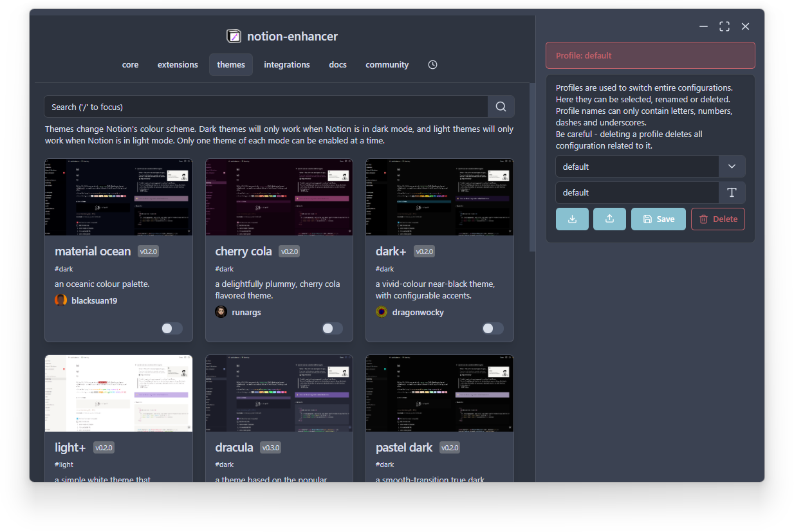Click blacksuan19's author avatar
The height and width of the screenshot is (532, 794).
61,300
